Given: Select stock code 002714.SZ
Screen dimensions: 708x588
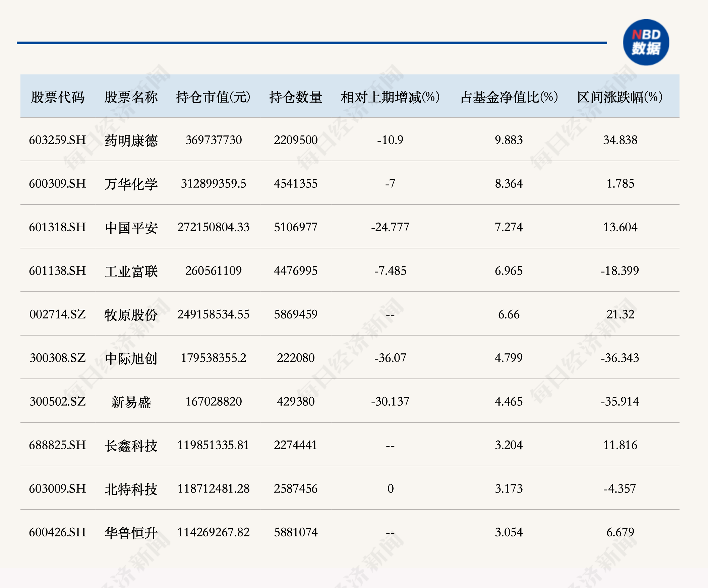Looking at the screenshot, I should coord(58,314).
